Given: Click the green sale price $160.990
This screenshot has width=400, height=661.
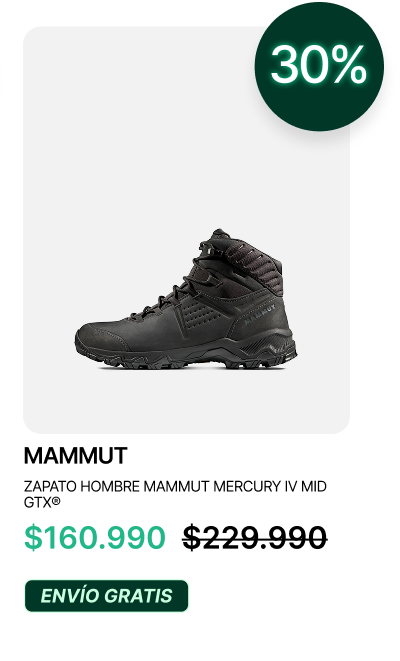Looking at the screenshot, I should pyautogui.click(x=94, y=537).
